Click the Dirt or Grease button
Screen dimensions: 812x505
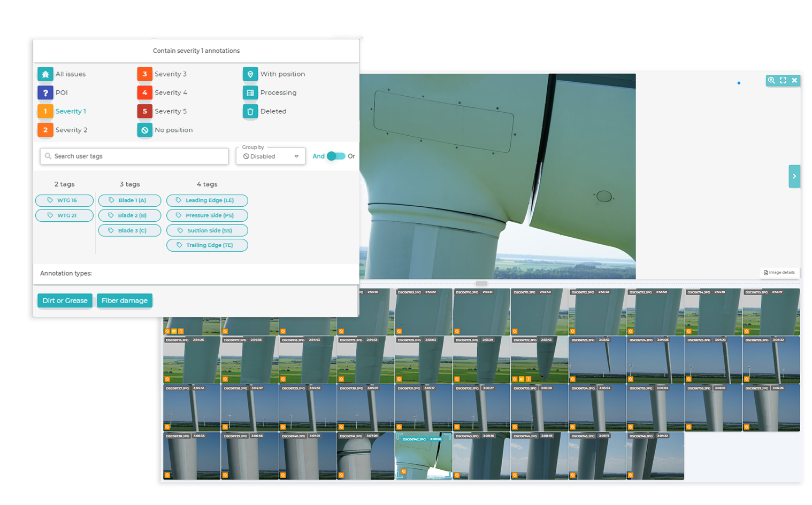pos(65,300)
